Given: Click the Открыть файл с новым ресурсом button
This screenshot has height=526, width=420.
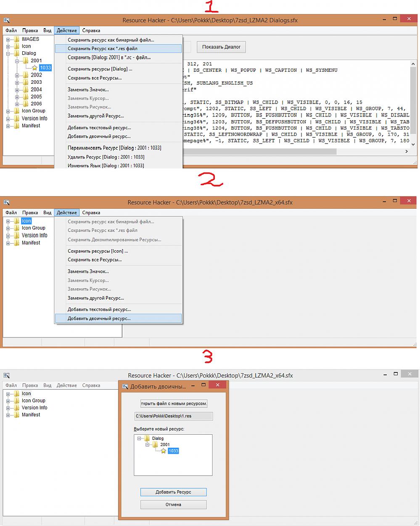Looking at the screenshot, I should tap(174, 404).
